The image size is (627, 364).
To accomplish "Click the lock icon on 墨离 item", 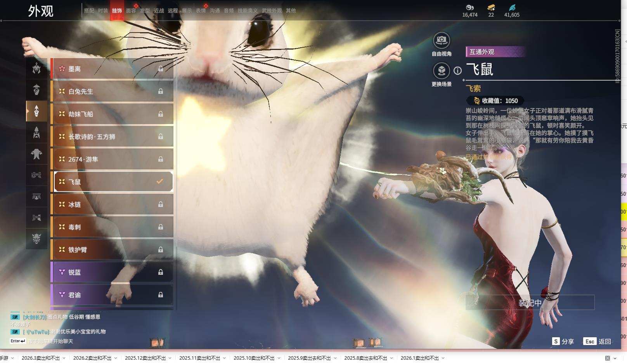I will (x=160, y=69).
